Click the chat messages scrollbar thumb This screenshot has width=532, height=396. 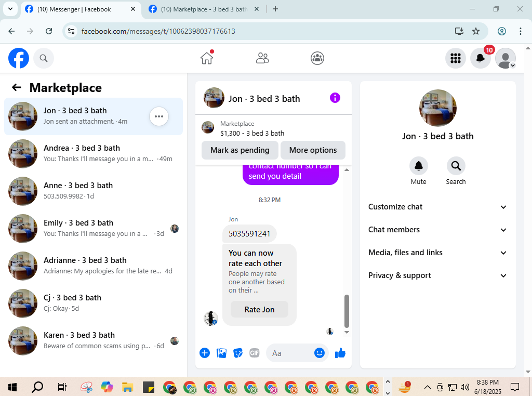[347, 311]
